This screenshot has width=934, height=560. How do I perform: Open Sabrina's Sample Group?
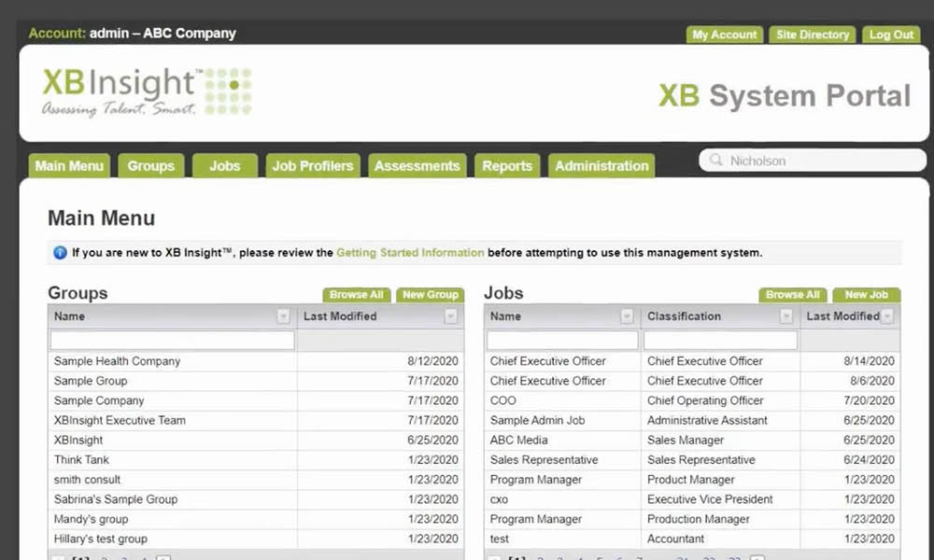coord(116,499)
